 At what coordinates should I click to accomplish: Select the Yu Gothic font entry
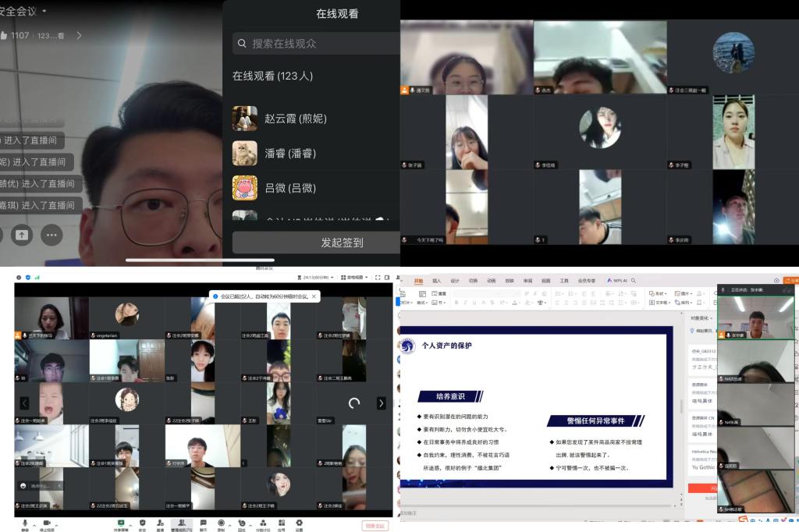(703, 467)
